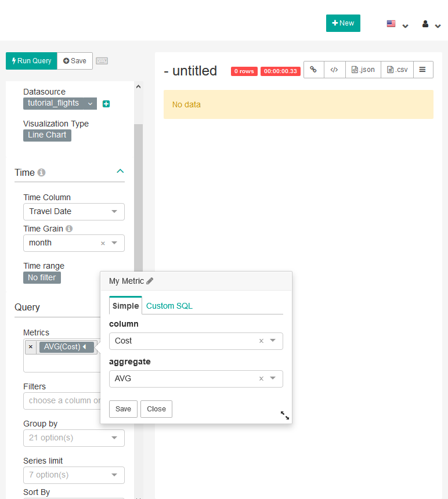The image size is (448, 499).
Task: Export results as .json
Action: (363, 70)
